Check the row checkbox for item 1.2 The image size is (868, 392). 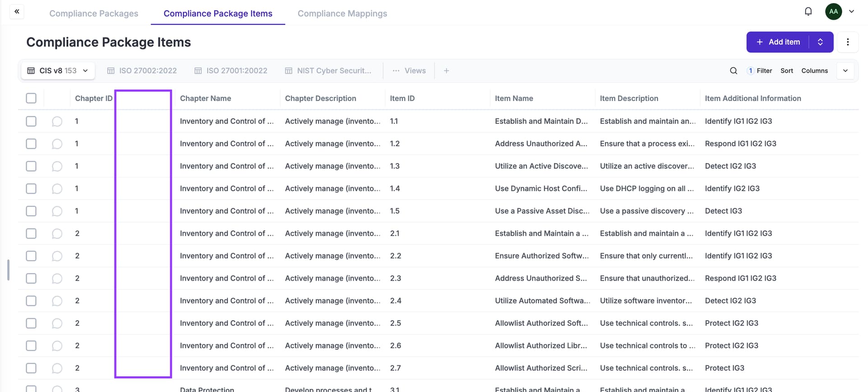point(31,144)
